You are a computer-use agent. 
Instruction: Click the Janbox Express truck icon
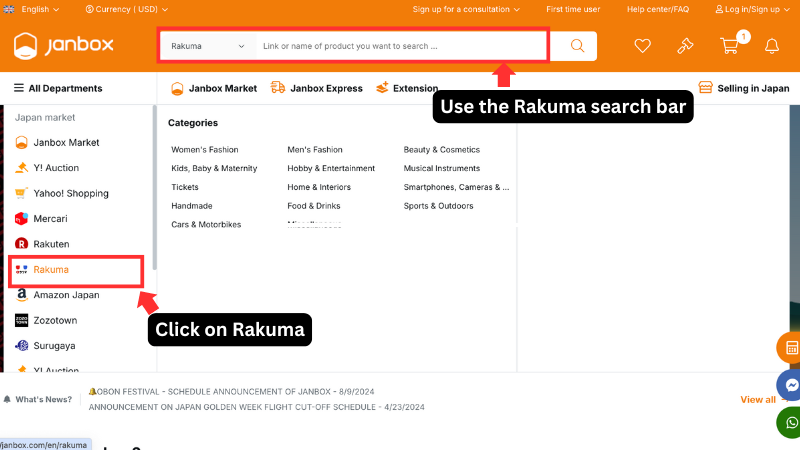tap(278, 87)
